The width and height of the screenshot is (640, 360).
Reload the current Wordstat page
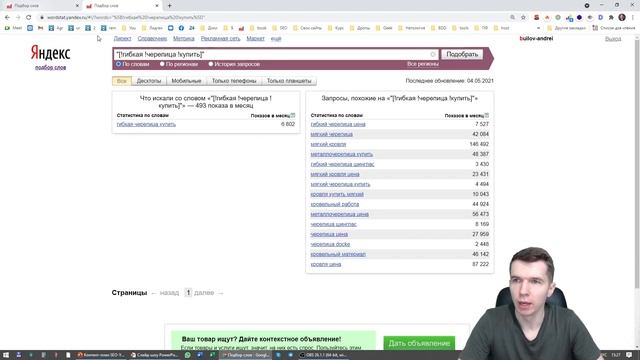(29, 18)
